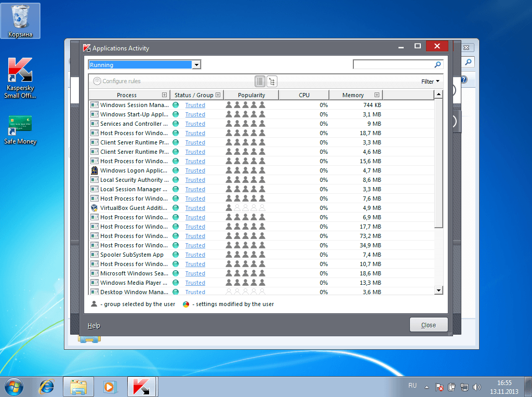Open the Safe Money desktop shortcut
Screen dimensions: 532x397
coord(20,130)
